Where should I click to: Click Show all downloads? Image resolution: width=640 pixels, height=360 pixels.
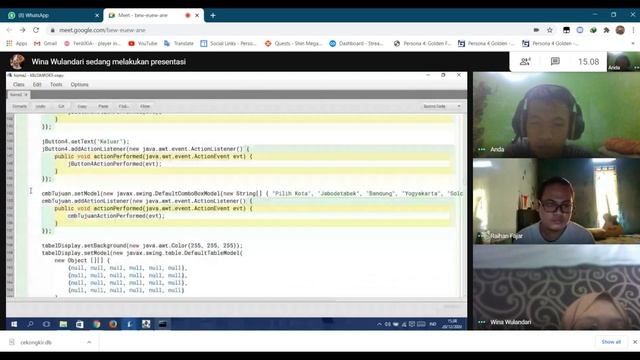tap(611, 342)
